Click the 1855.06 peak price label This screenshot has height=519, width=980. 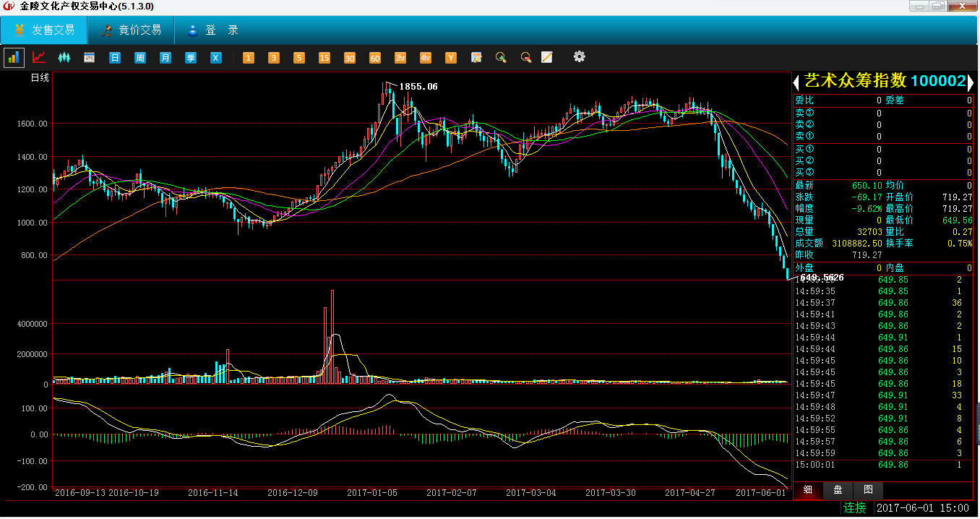point(418,87)
